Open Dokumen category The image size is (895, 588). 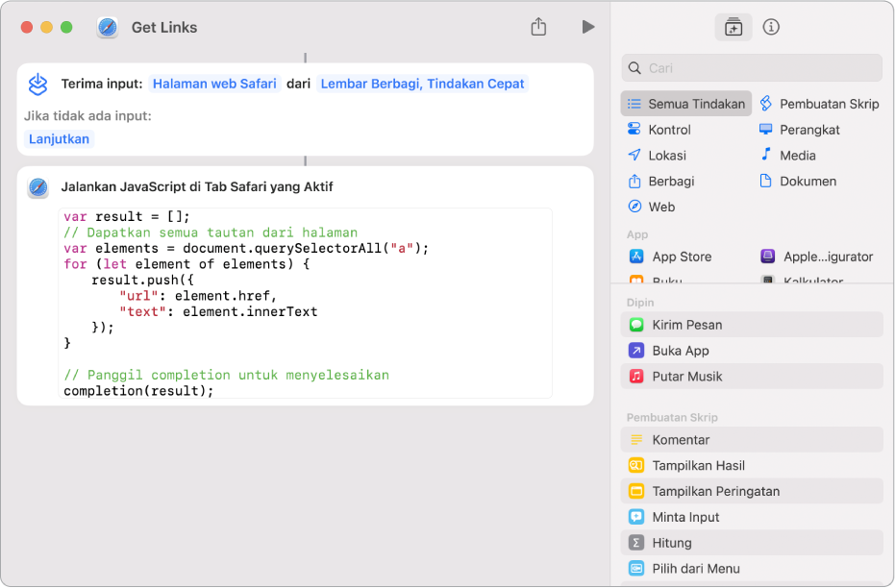[x=798, y=182]
